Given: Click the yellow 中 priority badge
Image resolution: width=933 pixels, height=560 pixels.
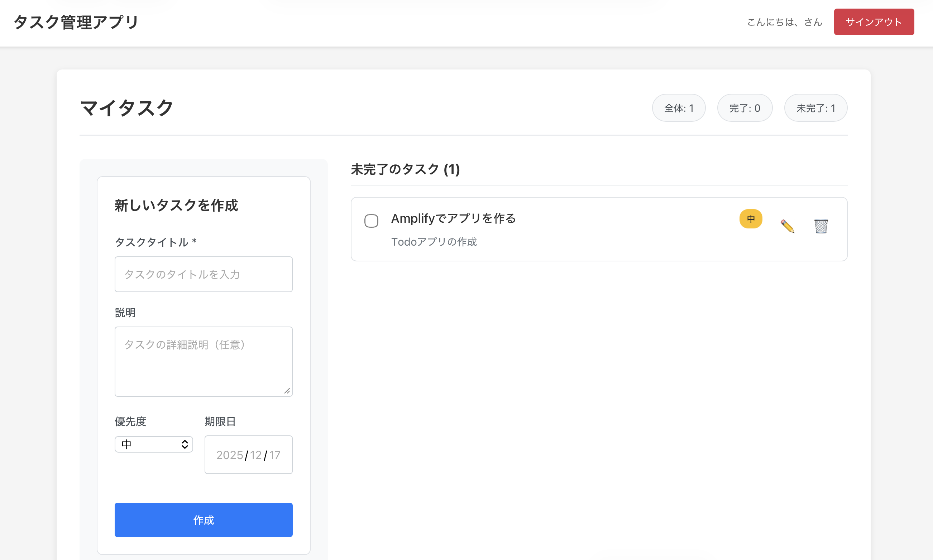Looking at the screenshot, I should pyautogui.click(x=751, y=219).
